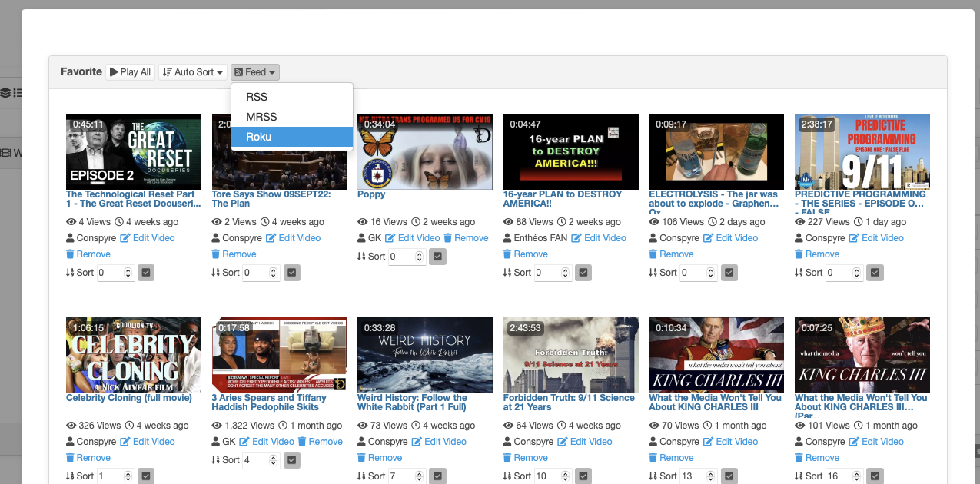
Task: Confirm sort checkmark for Tore Says Show
Action: (292, 273)
